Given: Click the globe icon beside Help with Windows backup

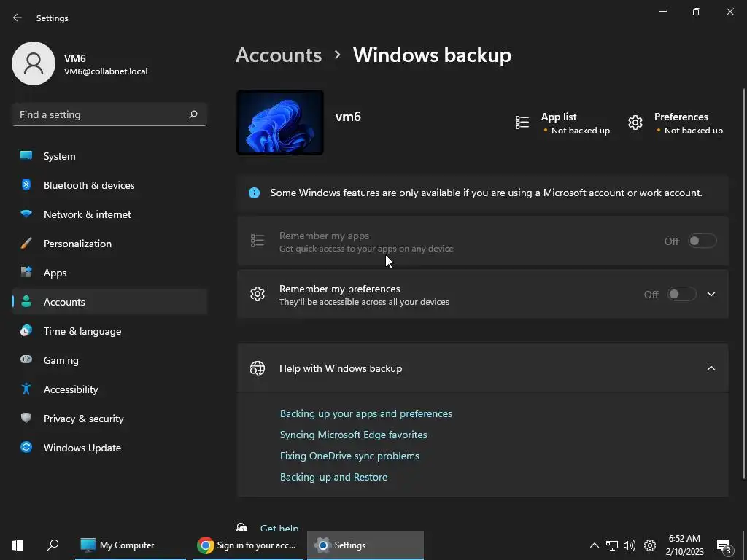Looking at the screenshot, I should [258, 368].
